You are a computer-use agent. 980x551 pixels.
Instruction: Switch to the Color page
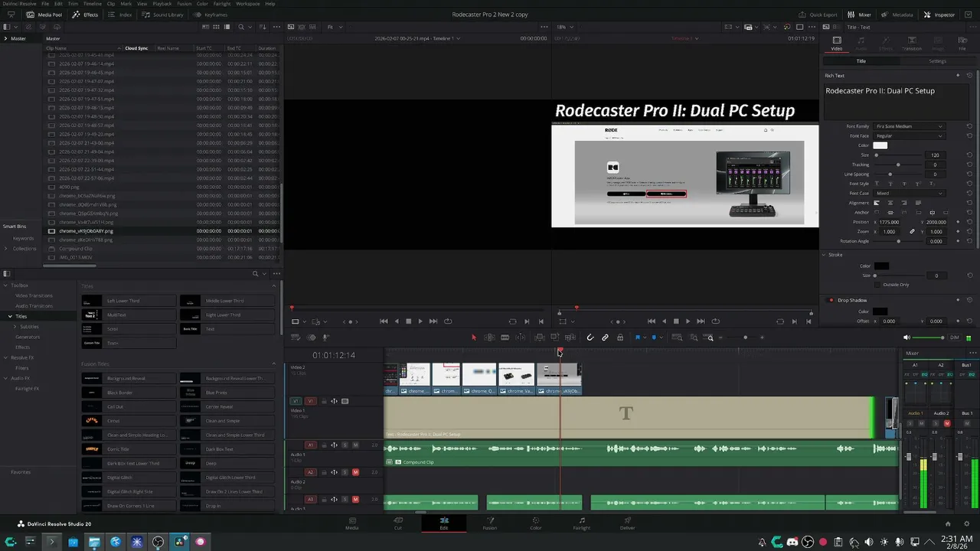pyautogui.click(x=535, y=523)
